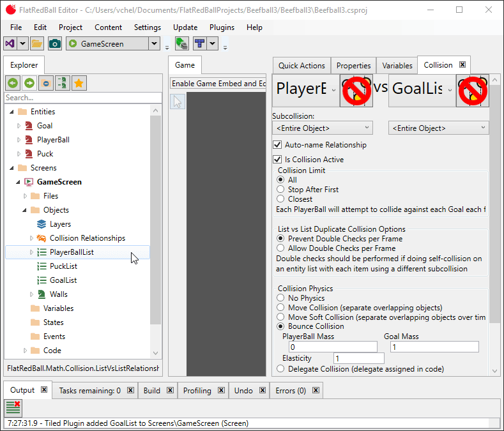Screen dimensions: 504x431
Task: Expand the Collision Relationships tree node
Action: (x=32, y=238)
